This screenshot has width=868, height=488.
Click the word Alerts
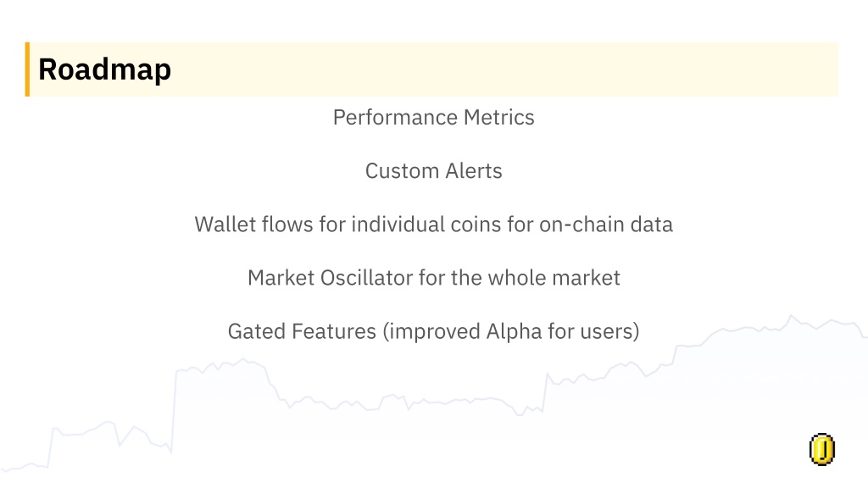click(x=473, y=171)
